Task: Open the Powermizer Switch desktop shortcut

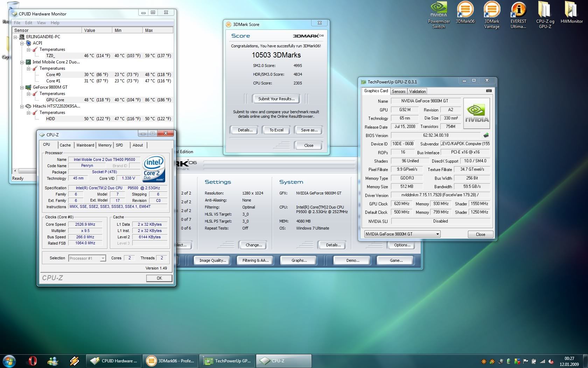Action: pyautogui.click(x=439, y=15)
